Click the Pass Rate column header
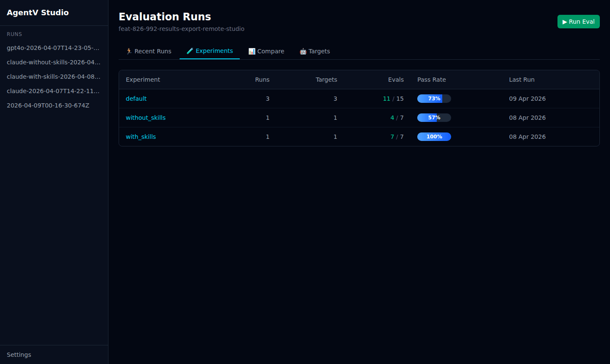610x364 pixels. (431, 80)
